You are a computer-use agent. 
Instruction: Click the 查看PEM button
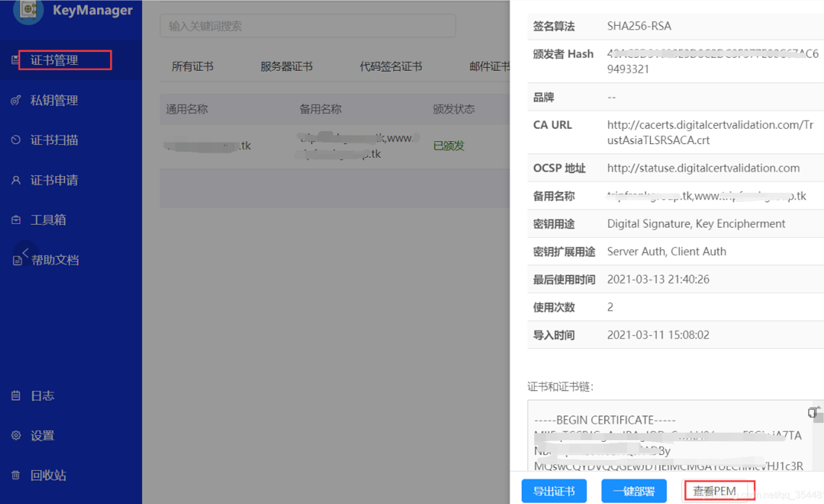[x=715, y=491]
